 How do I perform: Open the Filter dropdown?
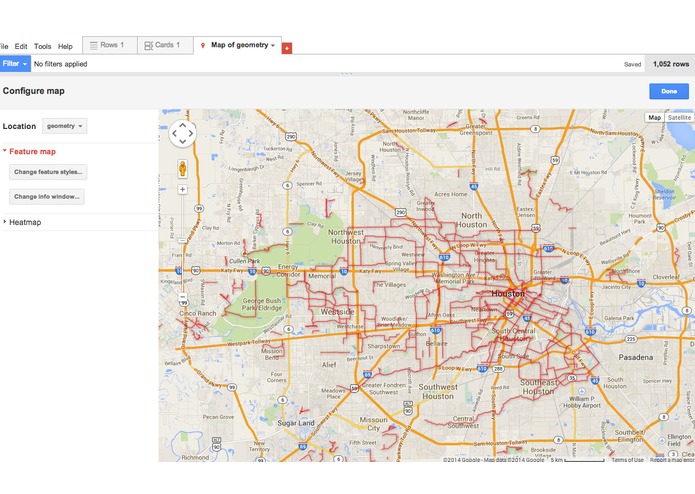(15, 64)
